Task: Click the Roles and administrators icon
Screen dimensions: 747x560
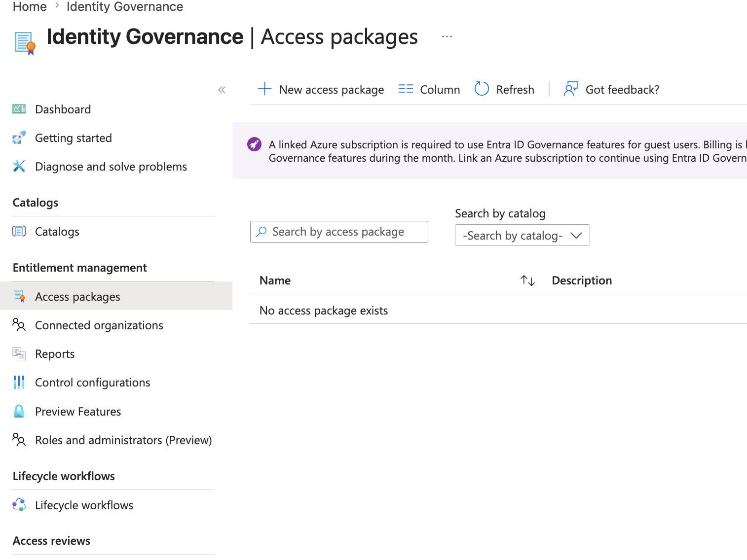Action: (19, 440)
